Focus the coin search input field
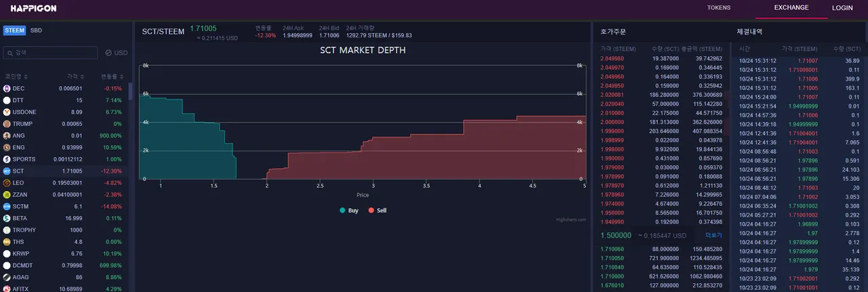 click(x=54, y=53)
